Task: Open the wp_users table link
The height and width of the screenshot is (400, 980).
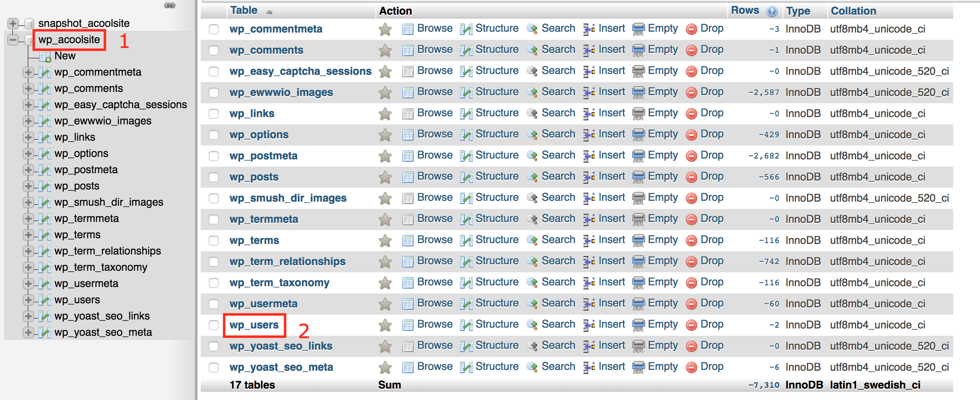Action: click(x=254, y=325)
